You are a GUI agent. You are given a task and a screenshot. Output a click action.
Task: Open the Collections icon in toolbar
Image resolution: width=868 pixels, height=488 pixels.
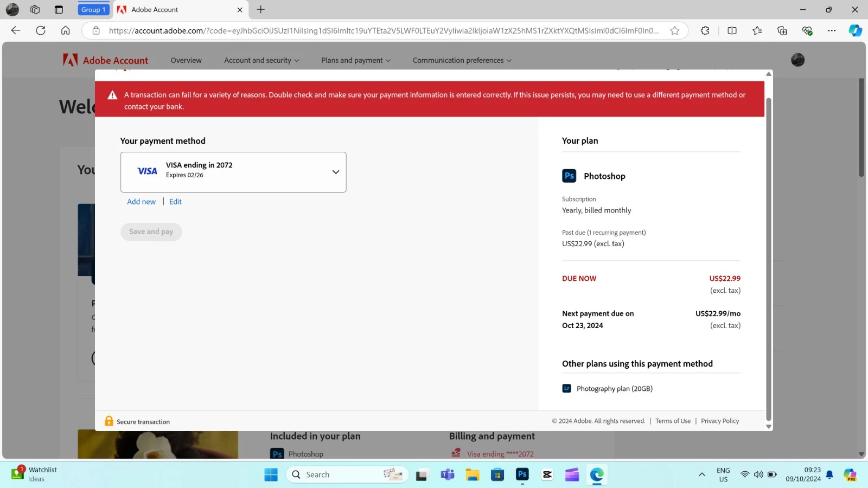pyautogui.click(x=782, y=30)
